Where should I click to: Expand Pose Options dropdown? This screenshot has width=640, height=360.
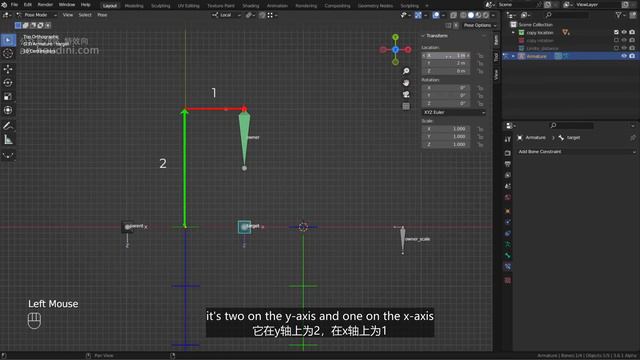point(480,25)
